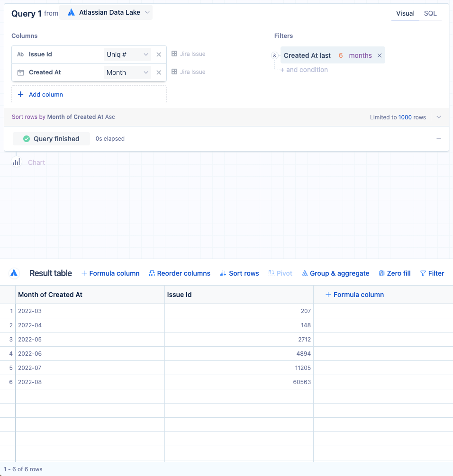Select the 2022-08 cell

pos(90,382)
